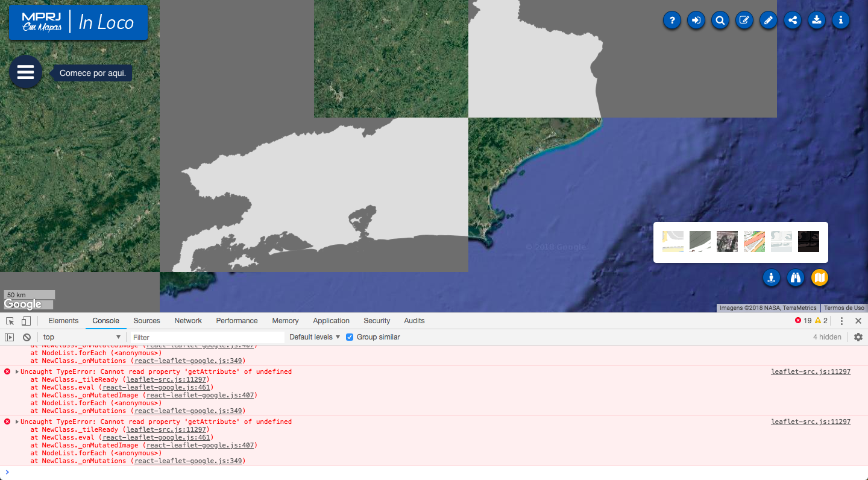868x480 pixels.
Task: Click the binoculars icon
Action: (x=796, y=277)
